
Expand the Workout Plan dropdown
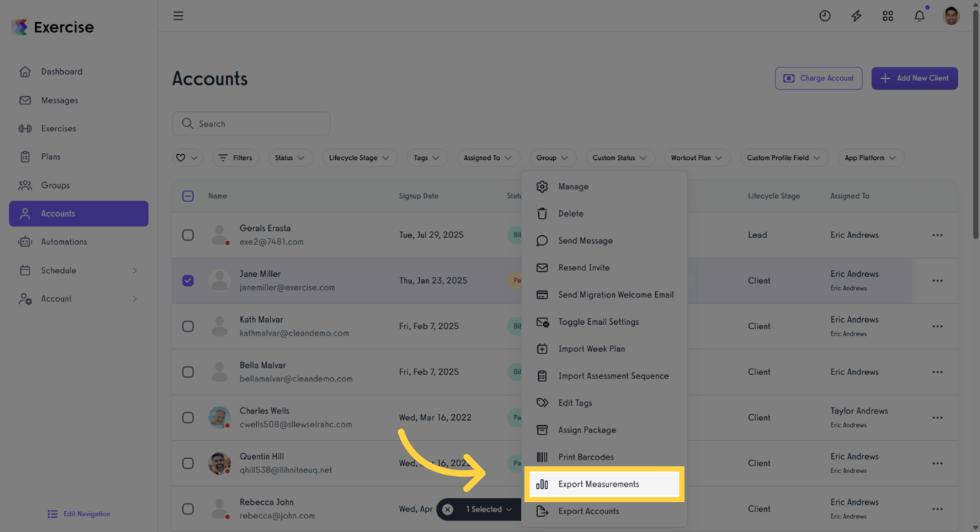tap(697, 158)
